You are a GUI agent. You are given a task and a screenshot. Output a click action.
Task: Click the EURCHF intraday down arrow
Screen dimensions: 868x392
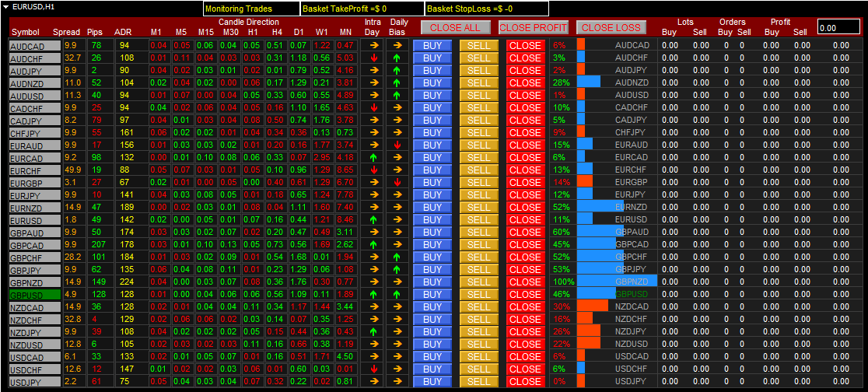click(373, 170)
